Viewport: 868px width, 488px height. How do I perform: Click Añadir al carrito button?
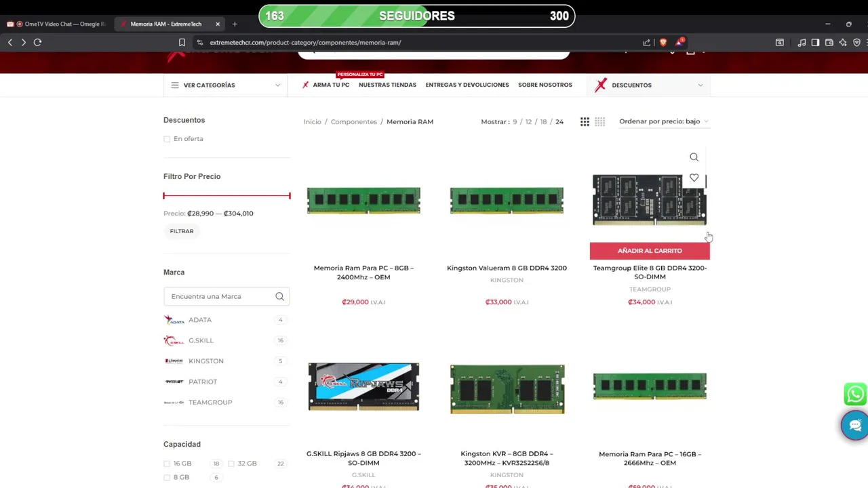tap(650, 251)
